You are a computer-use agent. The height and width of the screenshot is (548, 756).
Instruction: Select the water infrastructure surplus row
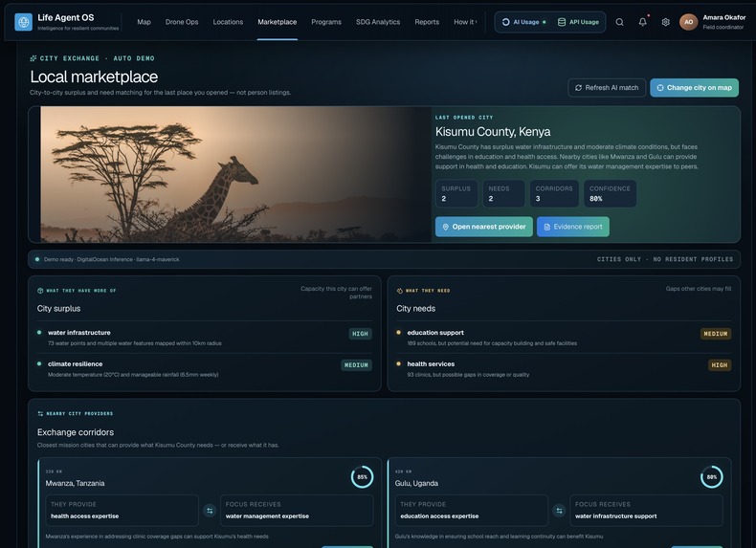point(205,338)
